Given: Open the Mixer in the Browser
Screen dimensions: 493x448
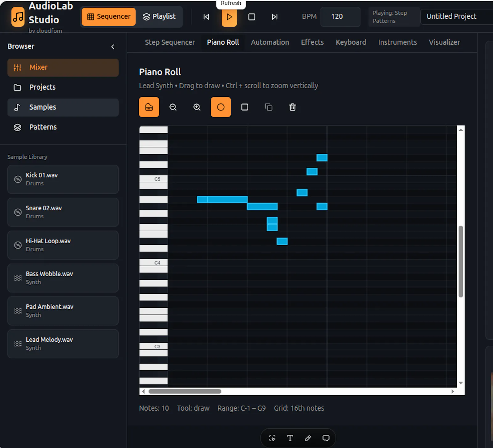Looking at the screenshot, I should [x=63, y=67].
